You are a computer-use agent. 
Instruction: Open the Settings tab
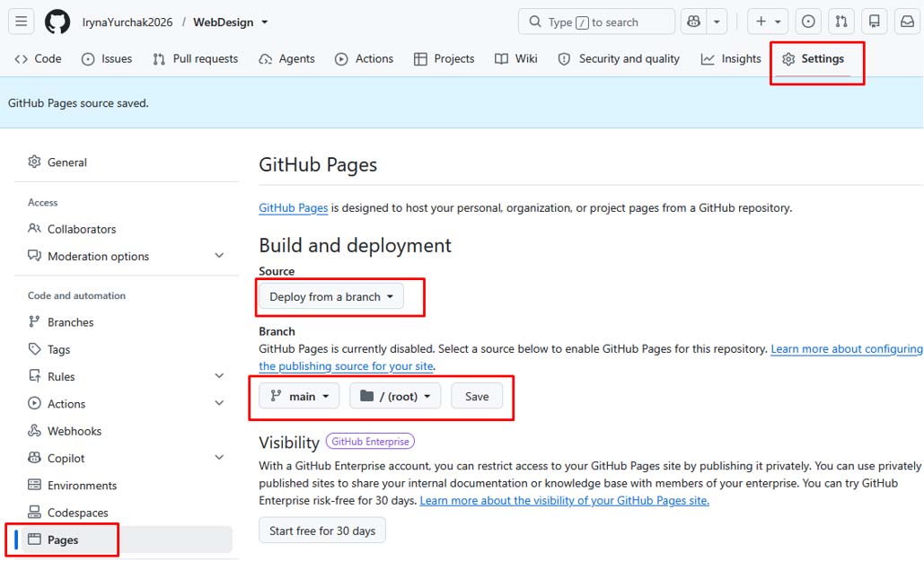coord(814,59)
